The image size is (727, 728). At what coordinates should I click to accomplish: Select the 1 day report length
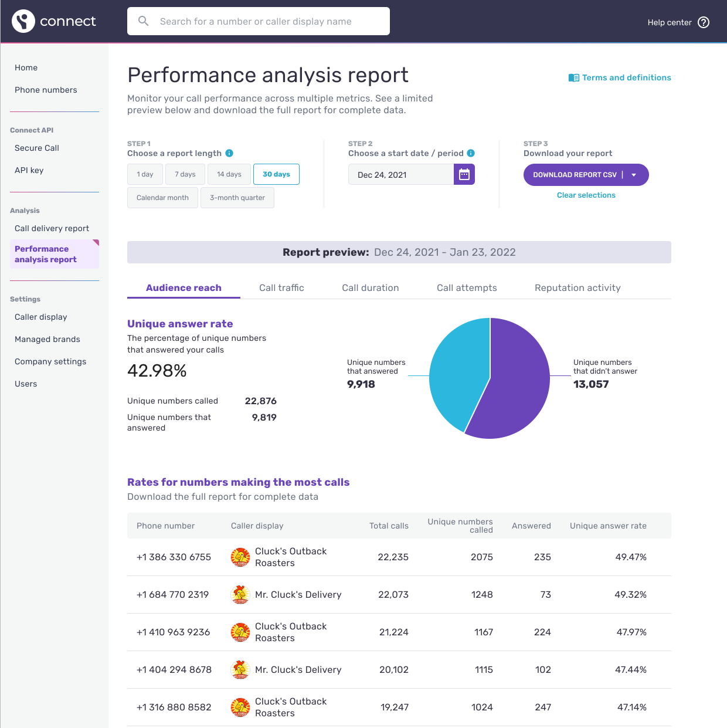[x=145, y=174]
